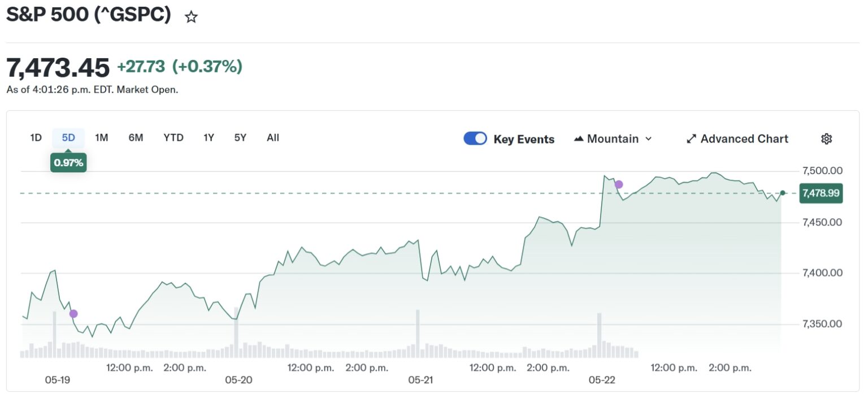Choose the 1Y range
The height and width of the screenshot is (398, 868).
tap(209, 137)
